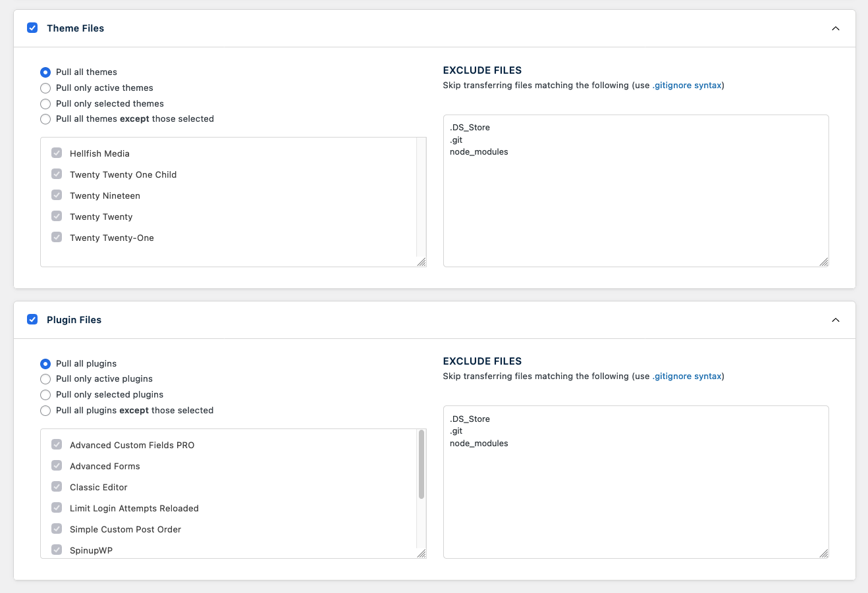This screenshot has width=868, height=593.
Task: Select Pull only selected plugins
Action: pos(45,395)
